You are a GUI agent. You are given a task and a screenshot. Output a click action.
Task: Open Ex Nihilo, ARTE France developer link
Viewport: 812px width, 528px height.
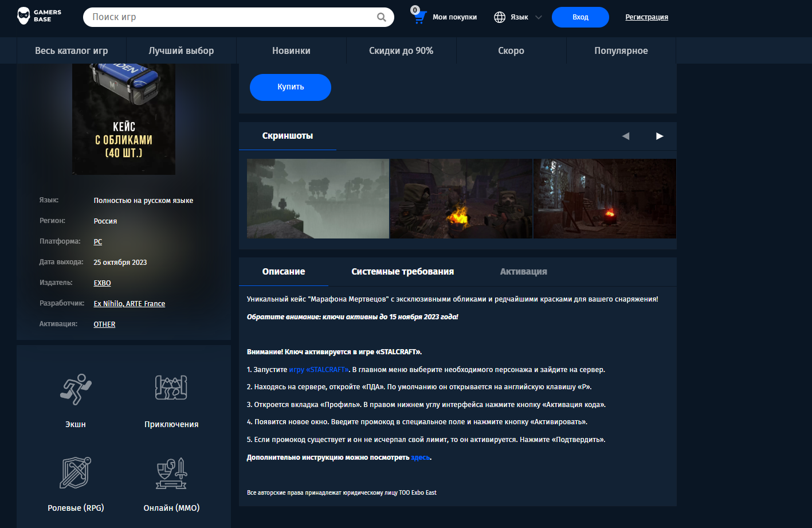130,304
